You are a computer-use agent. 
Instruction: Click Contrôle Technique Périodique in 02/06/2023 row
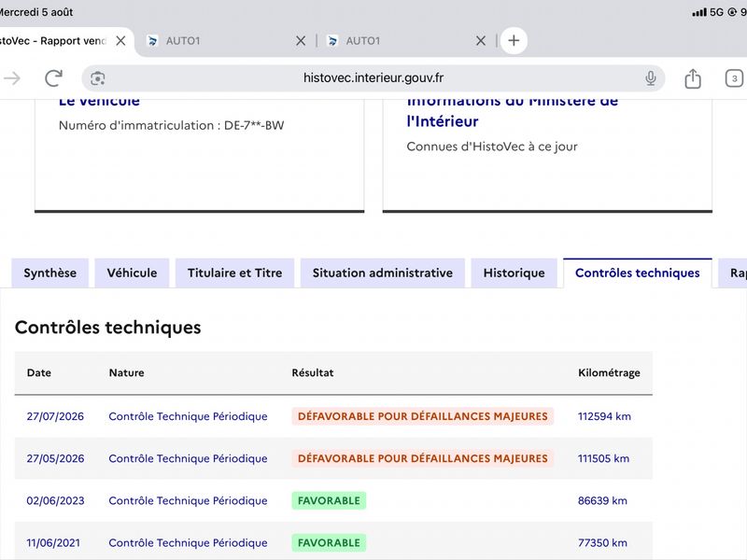(x=189, y=501)
